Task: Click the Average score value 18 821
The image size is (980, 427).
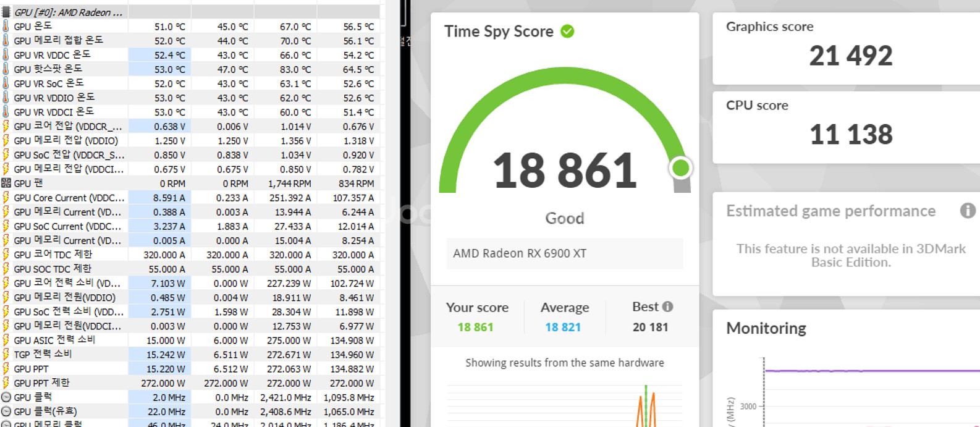Action: tap(563, 327)
